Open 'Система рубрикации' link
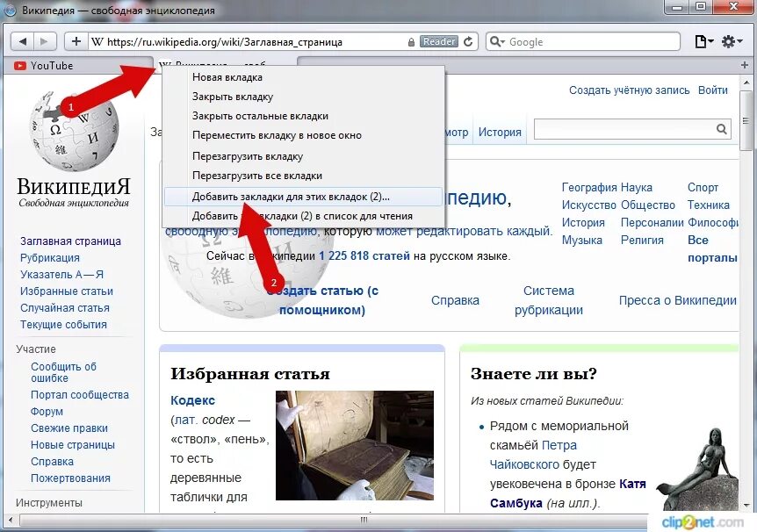The image size is (757, 532). click(x=549, y=300)
